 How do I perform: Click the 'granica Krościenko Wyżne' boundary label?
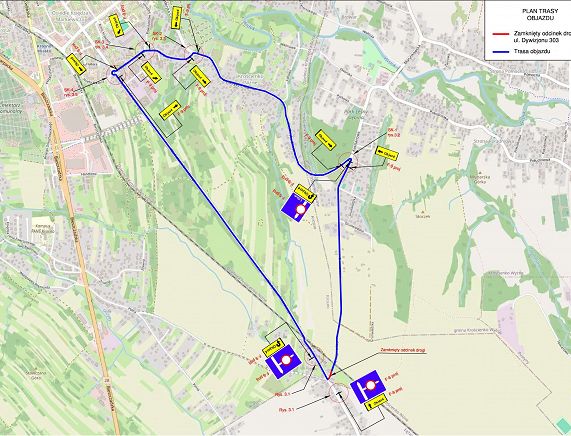[x=478, y=331]
